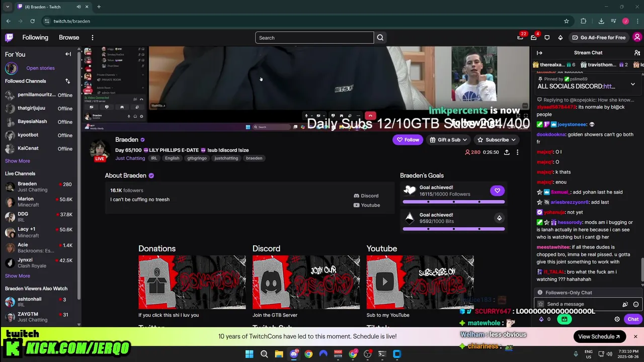Open Chrome extensions puzzle icon
644x362 pixels.
[x=584, y=21]
